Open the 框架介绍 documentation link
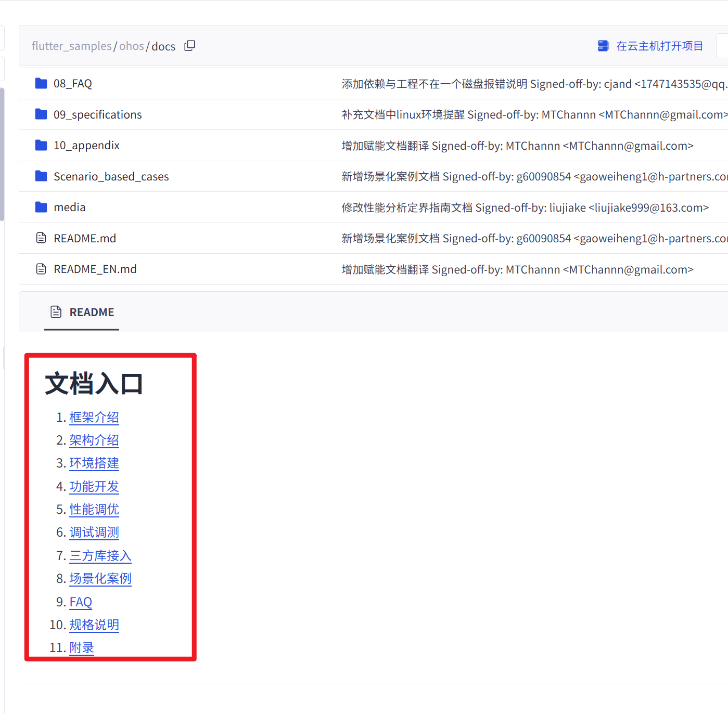The image size is (728, 714). pos(94,418)
